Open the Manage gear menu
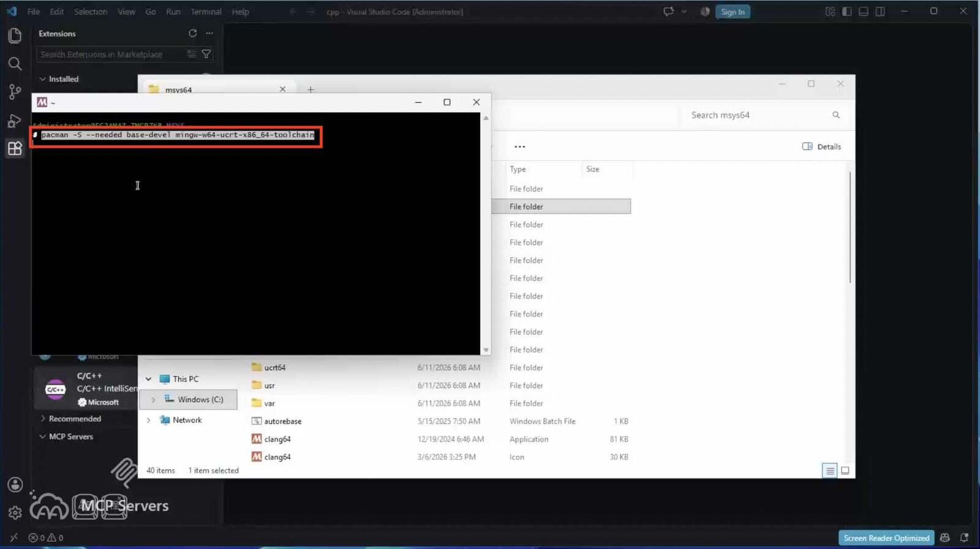This screenshot has width=980, height=549. [x=15, y=512]
